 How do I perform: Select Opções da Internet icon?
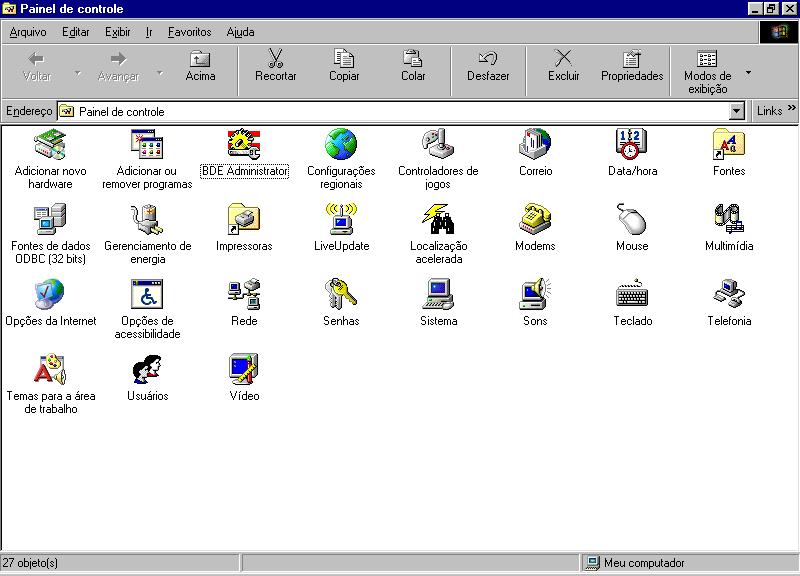(50, 294)
